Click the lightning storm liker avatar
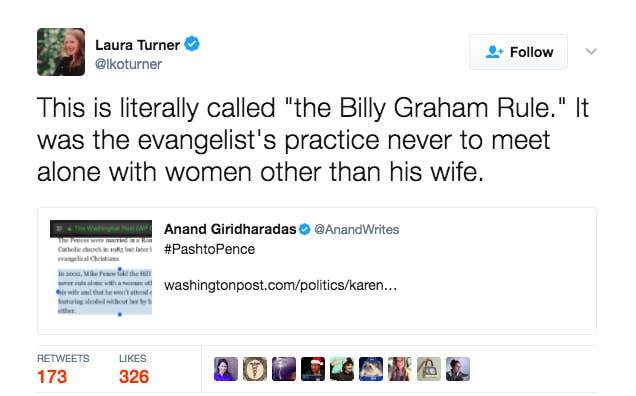The width and height of the screenshot is (636, 396). point(284,369)
